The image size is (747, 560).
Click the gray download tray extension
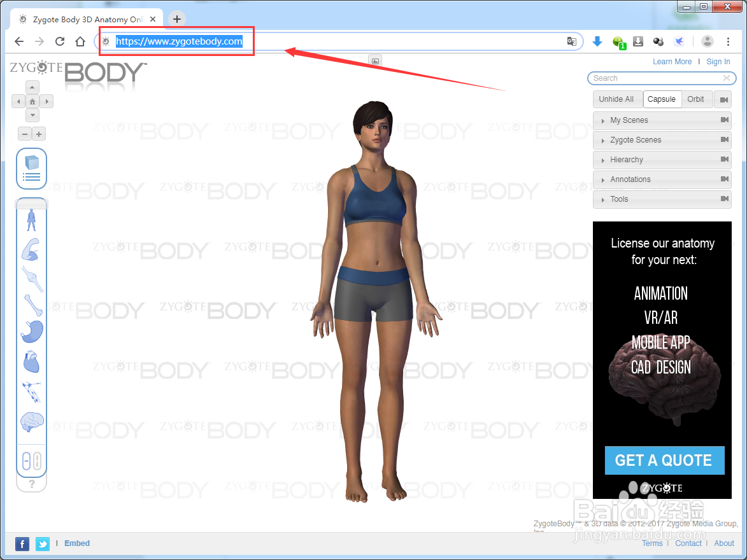tap(638, 41)
